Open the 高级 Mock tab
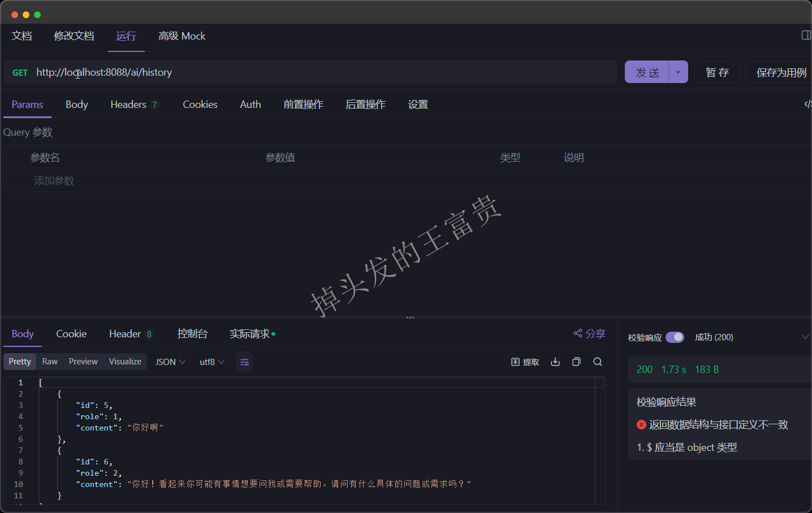Viewport: 812px width, 513px height. 182,36
